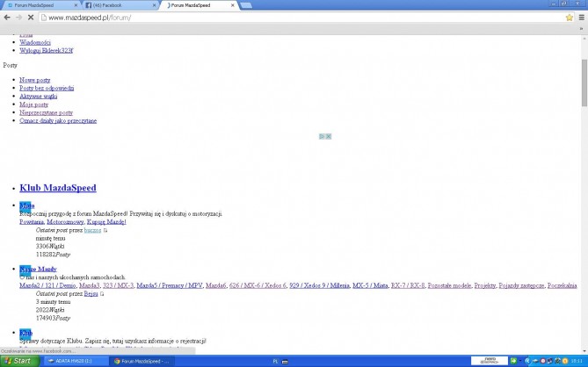This screenshot has height=367, width=588.
Task: Open the MX-5 / Miata subforum link
Action: click(370, 285)
